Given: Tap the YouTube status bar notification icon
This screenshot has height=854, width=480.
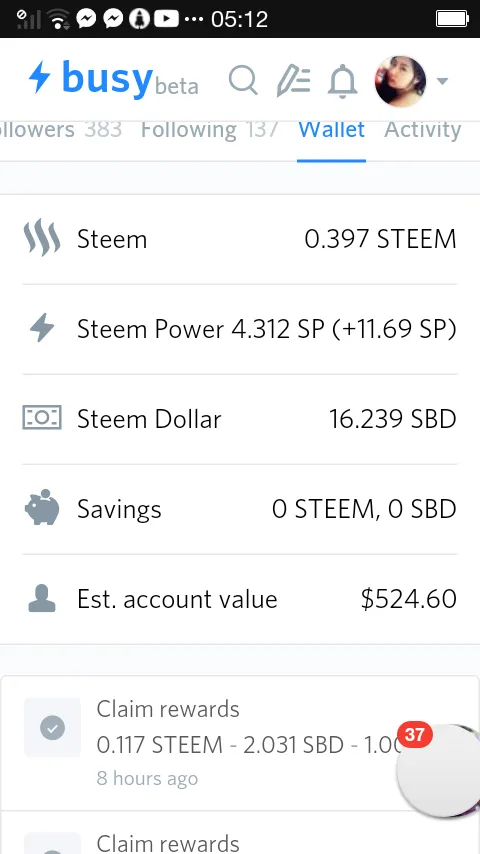Looking at the screenshot, I should (x=166, y=19).
